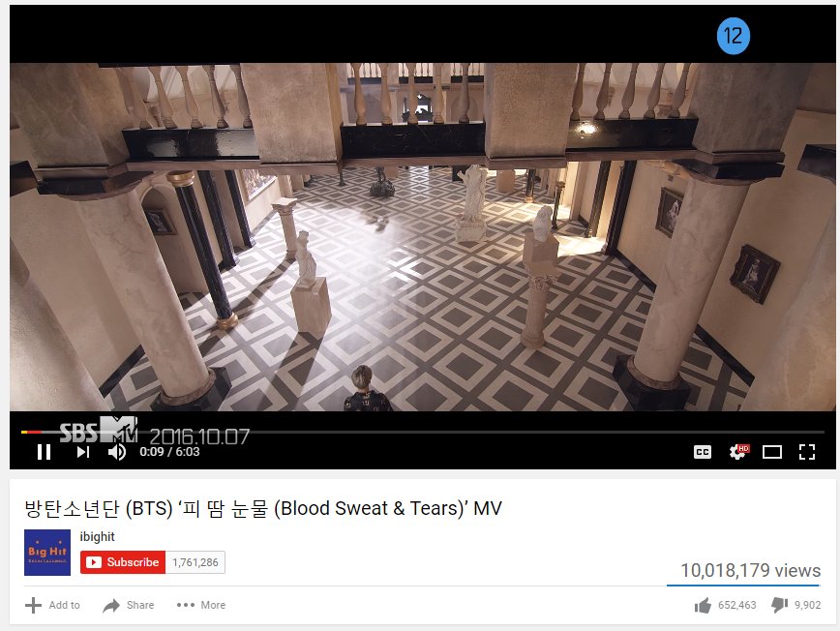Open the ibighit channel link

click(x=97, y=537)
